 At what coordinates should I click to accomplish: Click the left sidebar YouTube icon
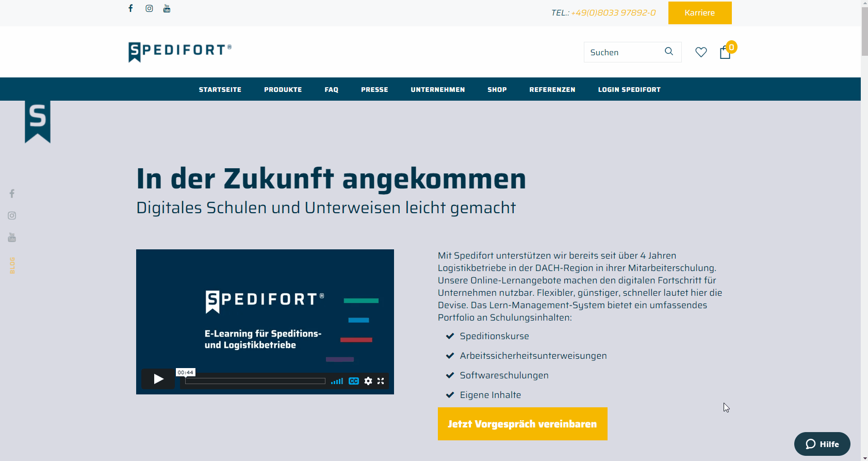(12, 237)
